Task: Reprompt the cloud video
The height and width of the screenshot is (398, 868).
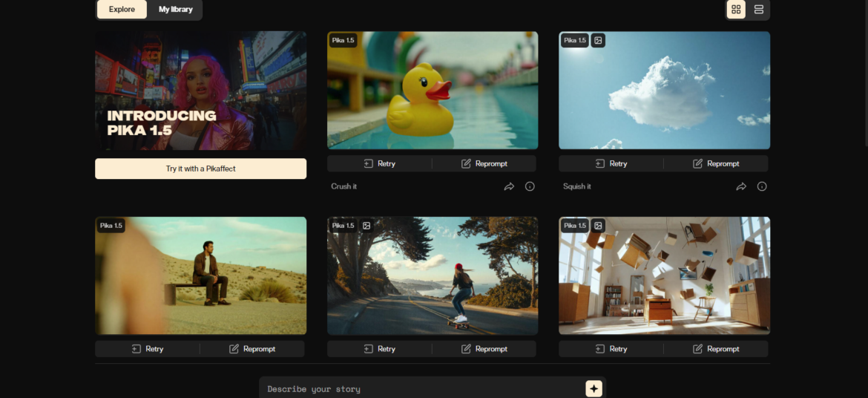Action: click(x=716, y=163)
